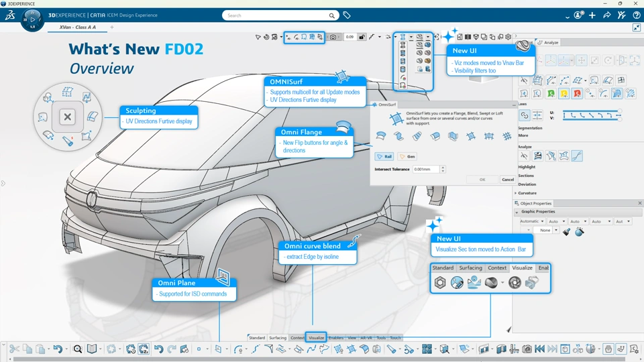Open the 3DEXPERIENCE compass
644x362 pixels.
point(32,19)
